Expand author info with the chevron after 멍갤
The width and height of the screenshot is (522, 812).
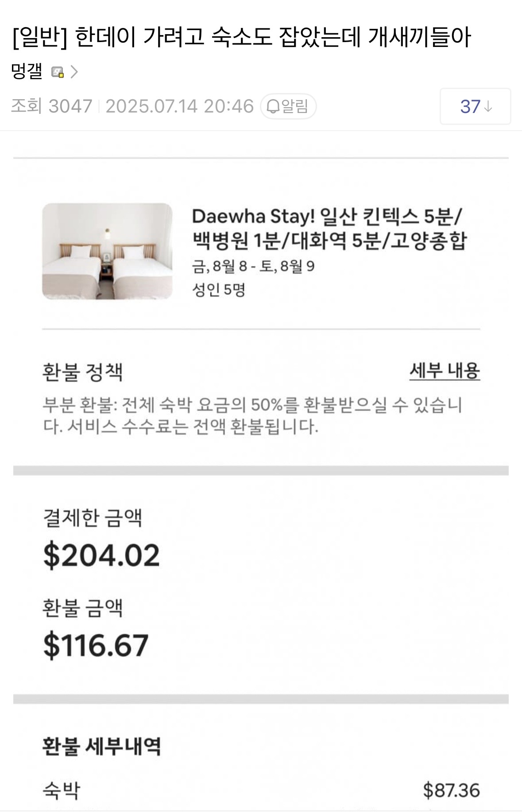pos(74,72)
